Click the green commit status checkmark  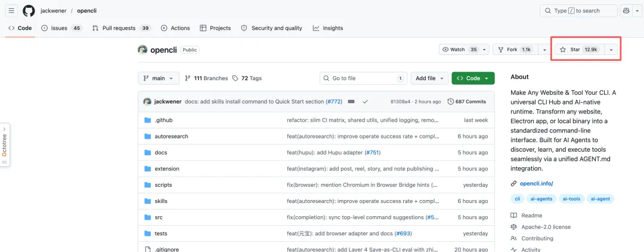tap(365, 102)
